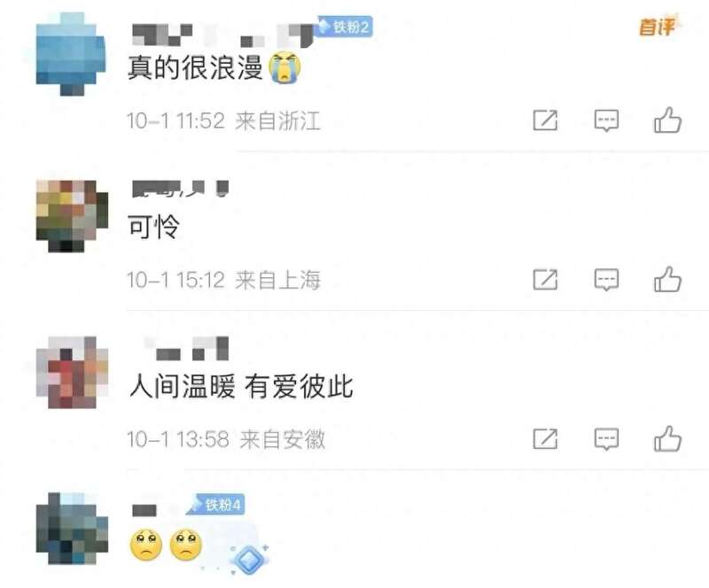709x588 pixels.
Task: View profile picture next to 人间温暖 comment
Action: tap(72, 373)
